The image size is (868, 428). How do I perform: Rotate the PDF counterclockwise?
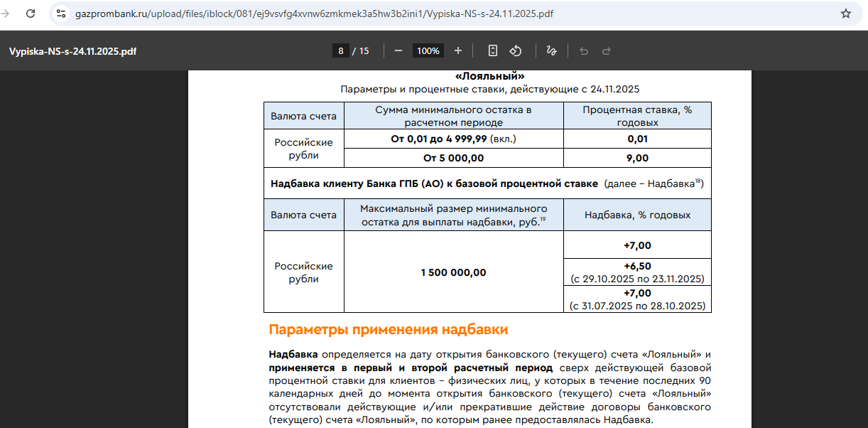(x=516, y=50)
